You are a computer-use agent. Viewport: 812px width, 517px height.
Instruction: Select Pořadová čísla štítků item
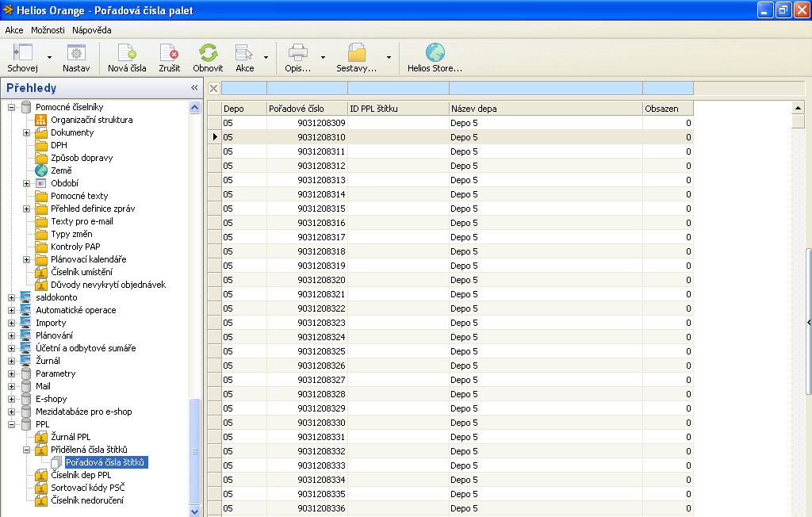(x=105, y=462)
